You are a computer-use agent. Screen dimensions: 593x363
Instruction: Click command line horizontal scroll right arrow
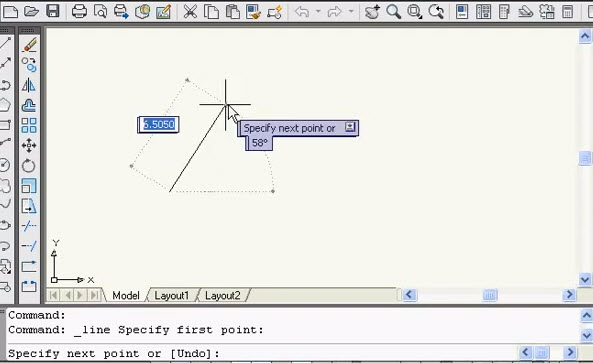click(570, 352)
